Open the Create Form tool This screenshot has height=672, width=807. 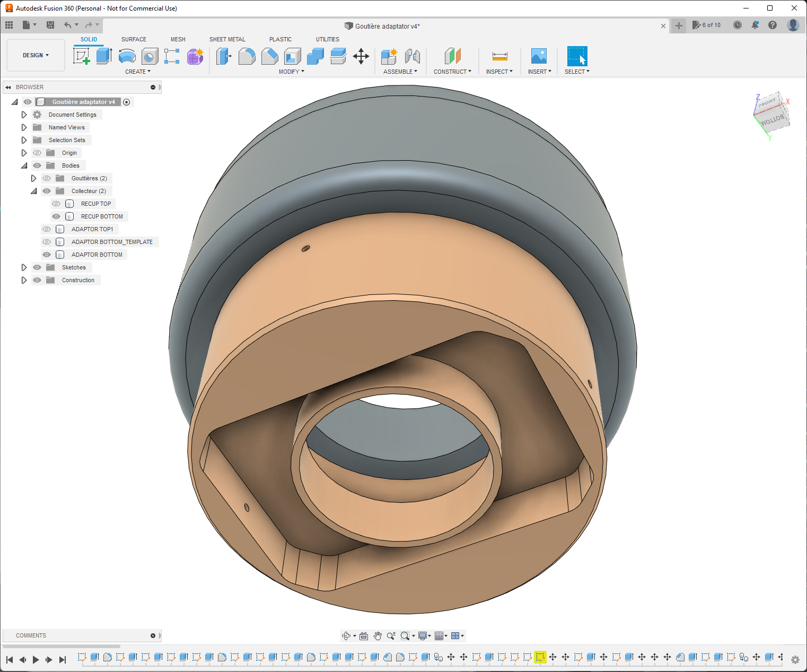pyautogui.click(x=195, y=56)
